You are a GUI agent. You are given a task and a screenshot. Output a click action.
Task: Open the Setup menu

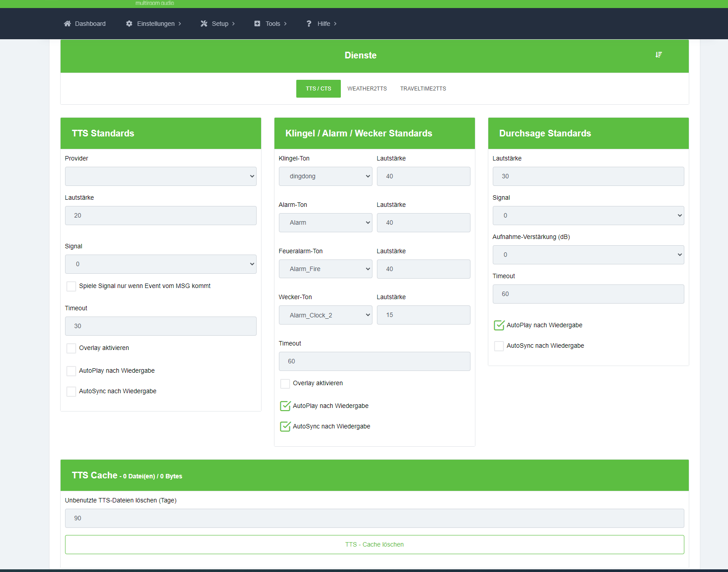pyautogui.click(x=217, y=24)
